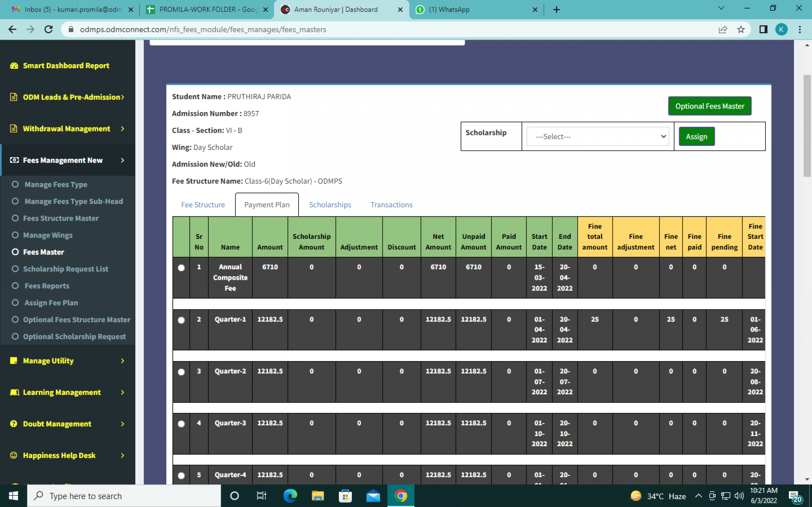
Task: Bookmark this page with star icon
Action: coord(741,30)
